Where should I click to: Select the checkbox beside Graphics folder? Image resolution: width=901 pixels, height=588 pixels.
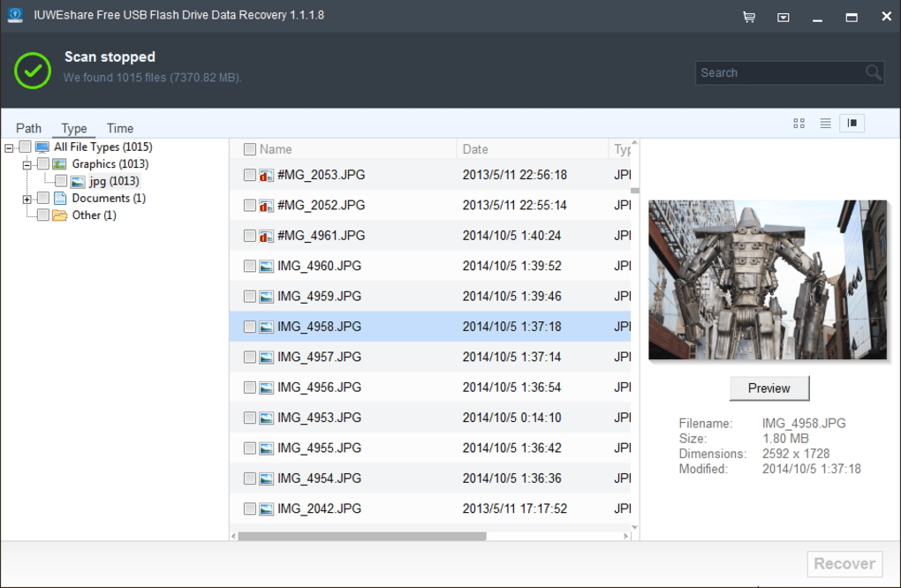point(42,163)
